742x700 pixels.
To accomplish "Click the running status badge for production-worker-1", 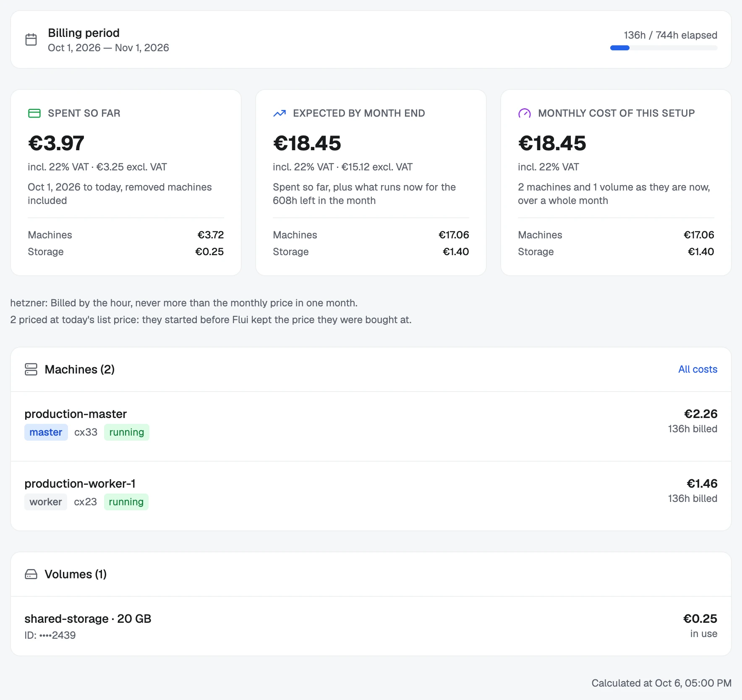I will [x=126, y=502].
